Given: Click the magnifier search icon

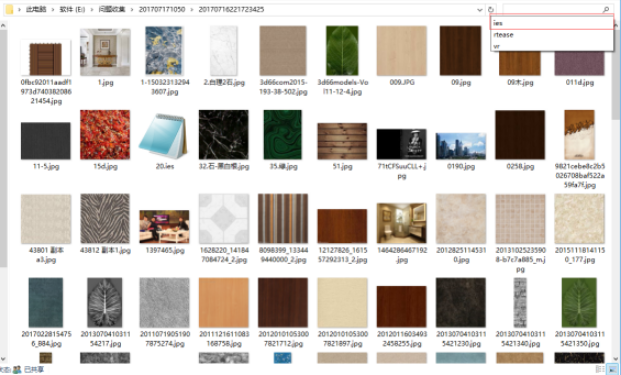Looking at the screenshot, I should click(606, 9).
